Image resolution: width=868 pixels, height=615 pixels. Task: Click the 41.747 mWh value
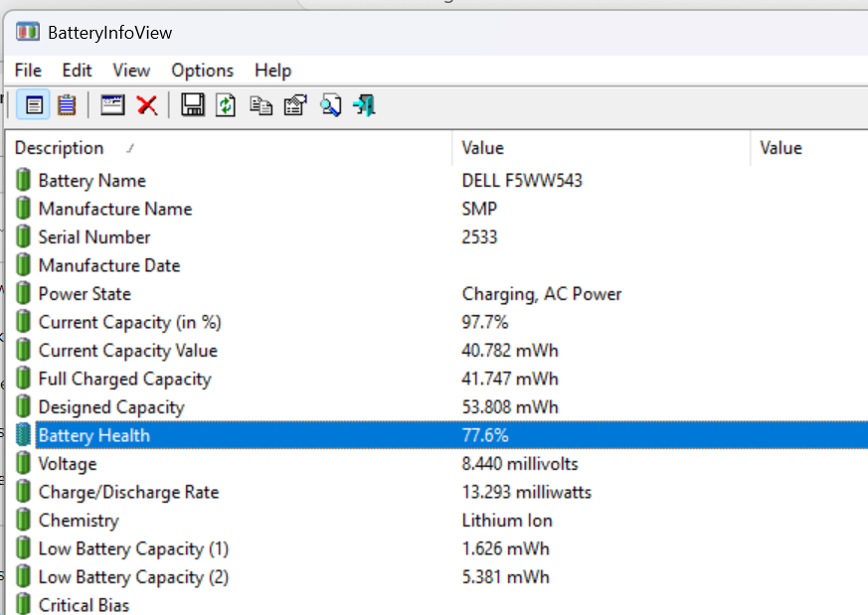click(x=510, y=379)
